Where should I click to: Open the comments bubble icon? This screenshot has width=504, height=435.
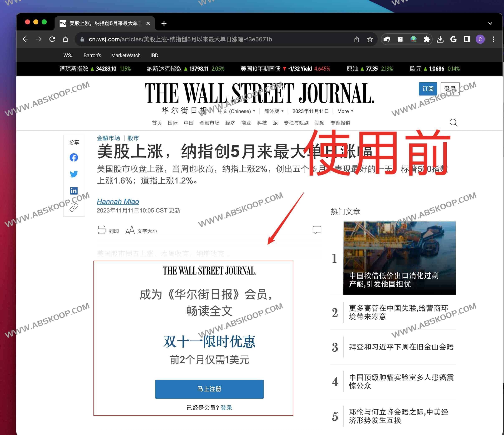tap(317, 230)
